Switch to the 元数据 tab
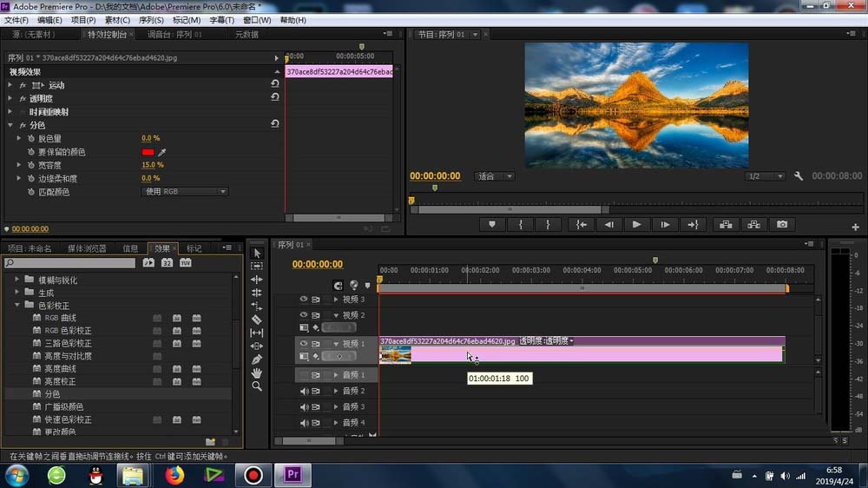Image resolution: width=868 pixels, height=488 pixels. click(x=247, y=35)
